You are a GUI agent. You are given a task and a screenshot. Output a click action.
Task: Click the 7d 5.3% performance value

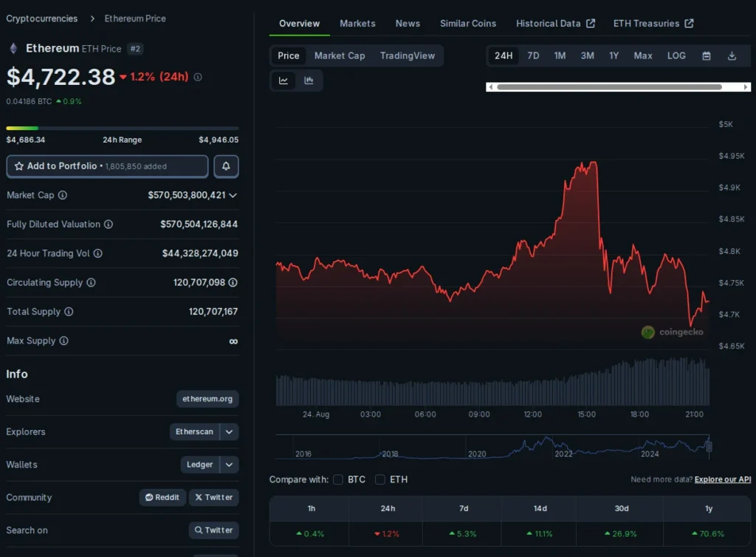click(x=463, y=534)
